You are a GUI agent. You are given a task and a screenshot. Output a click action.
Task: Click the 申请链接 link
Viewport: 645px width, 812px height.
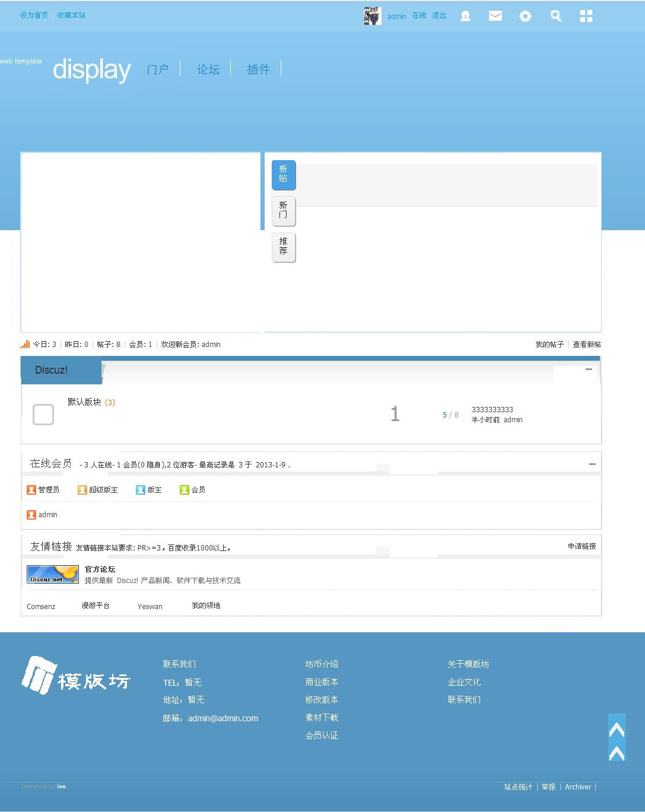[582, 546]
